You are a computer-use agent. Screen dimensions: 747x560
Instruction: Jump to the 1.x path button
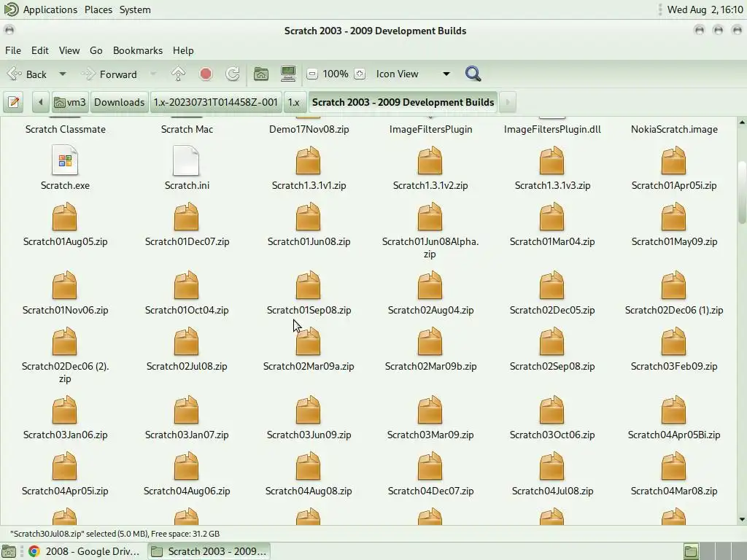click(294, 102)
